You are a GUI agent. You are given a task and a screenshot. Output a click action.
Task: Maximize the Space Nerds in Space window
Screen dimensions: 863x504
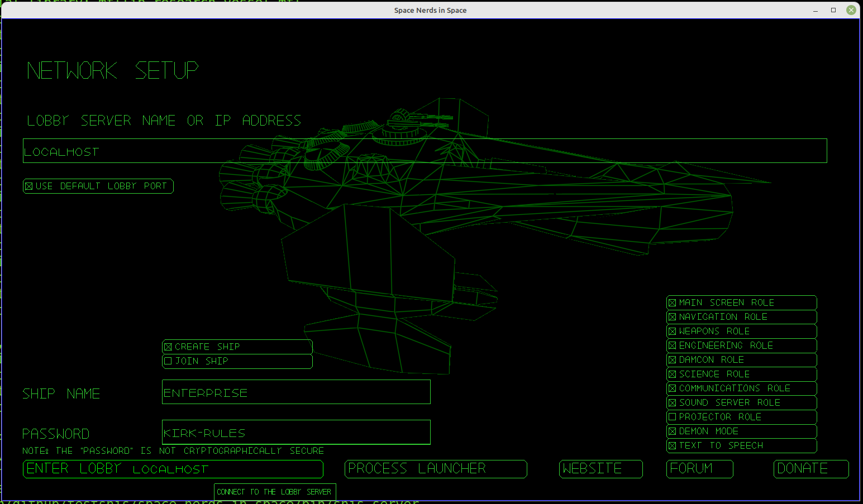click(833, 10)
